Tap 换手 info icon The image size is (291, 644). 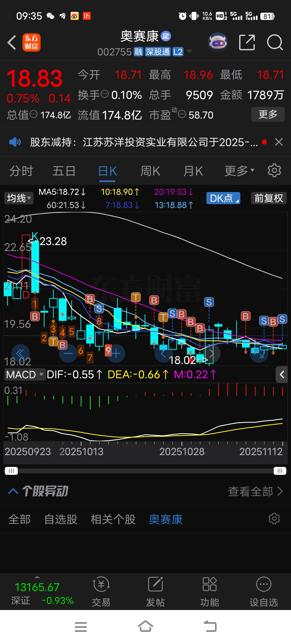click(105, 94)
